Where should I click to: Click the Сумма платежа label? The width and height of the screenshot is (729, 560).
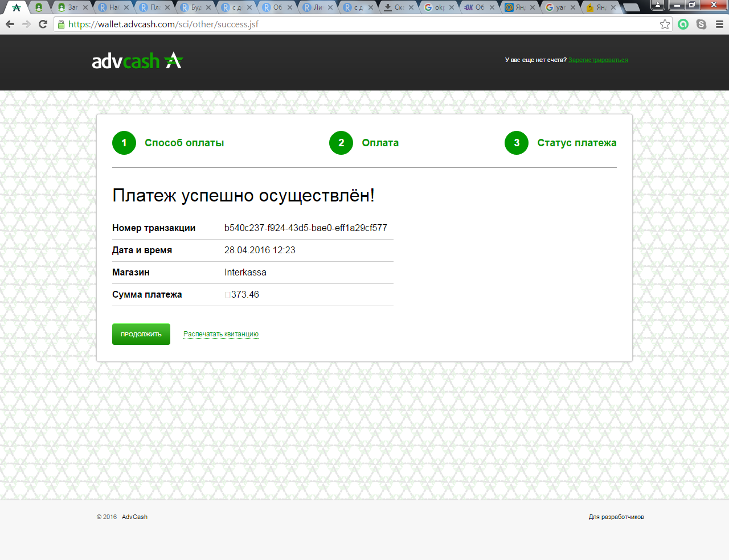coord(147,294)
